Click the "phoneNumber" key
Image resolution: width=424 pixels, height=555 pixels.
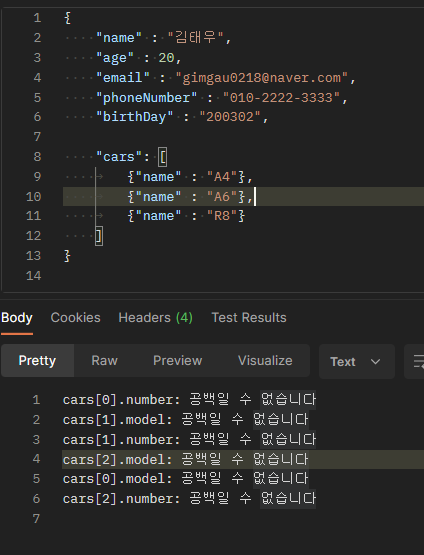147,97
